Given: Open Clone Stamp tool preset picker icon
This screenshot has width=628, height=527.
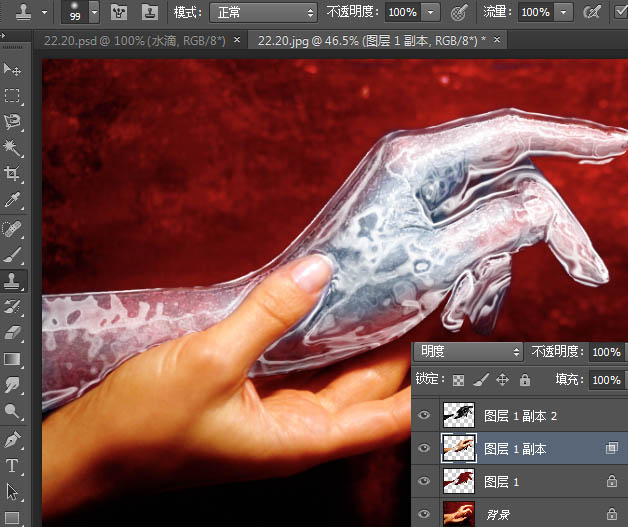Looking at the screenshot, I should point(23,12).
